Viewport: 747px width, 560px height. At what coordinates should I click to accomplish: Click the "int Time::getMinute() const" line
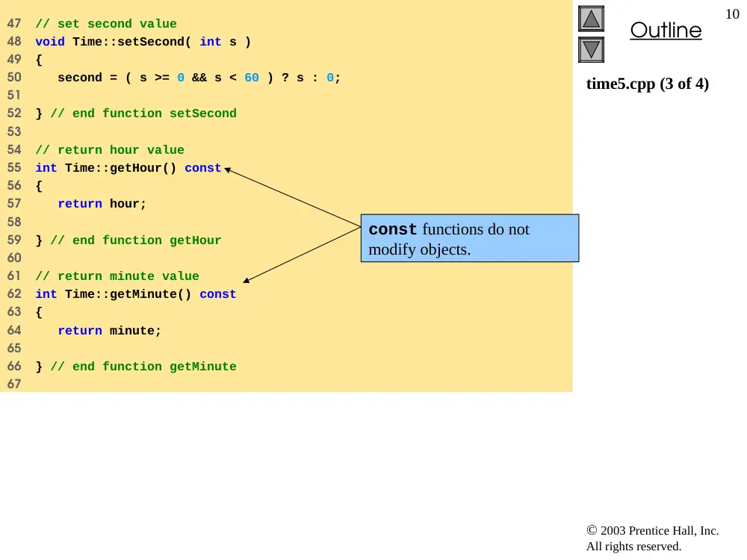coord(136,294)
